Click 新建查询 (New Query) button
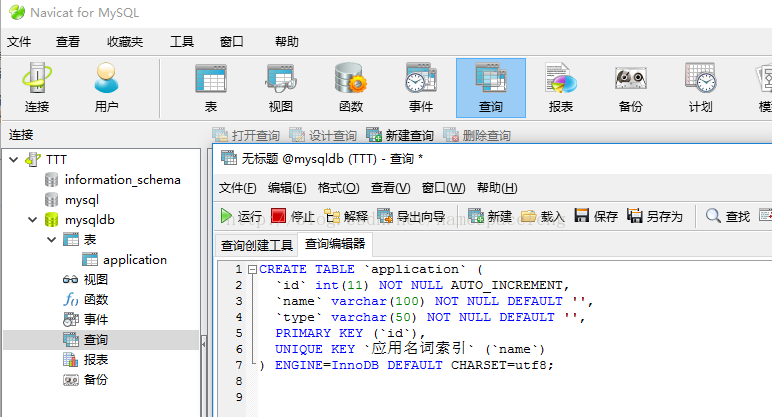 (x=399, y=135)
